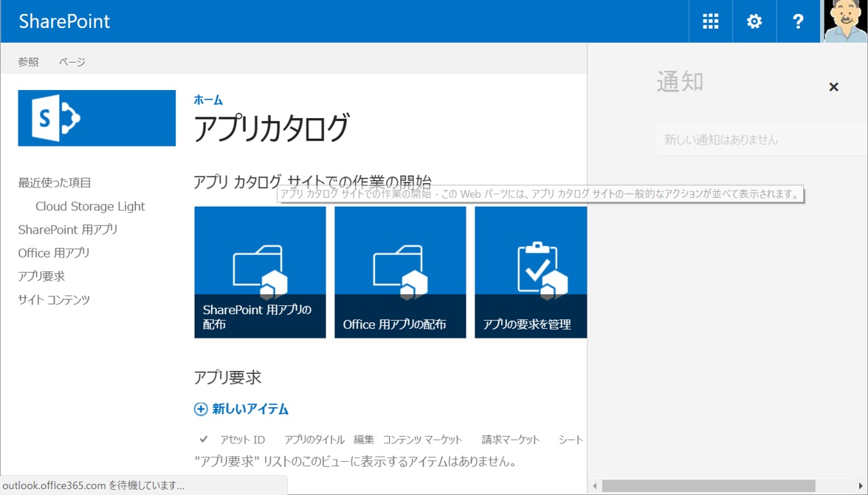Click the user profile photo

pyautogui.click(x=846, y=21)
